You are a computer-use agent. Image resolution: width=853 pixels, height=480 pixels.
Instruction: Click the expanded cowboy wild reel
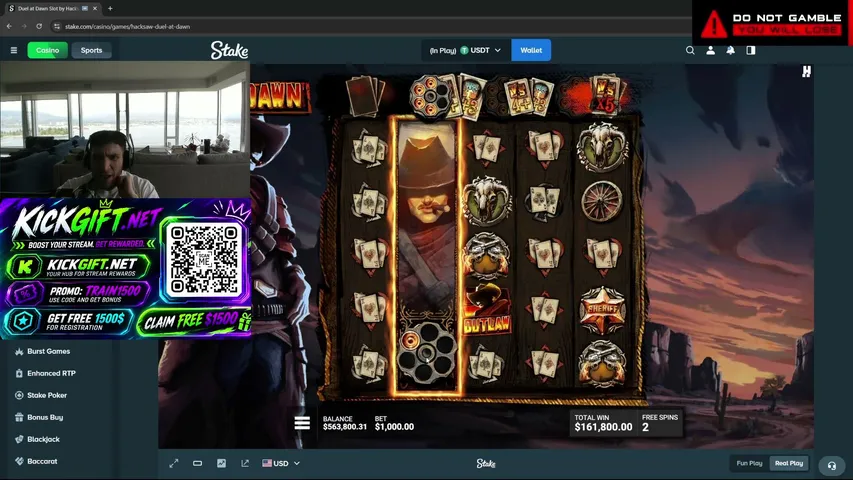426,255
